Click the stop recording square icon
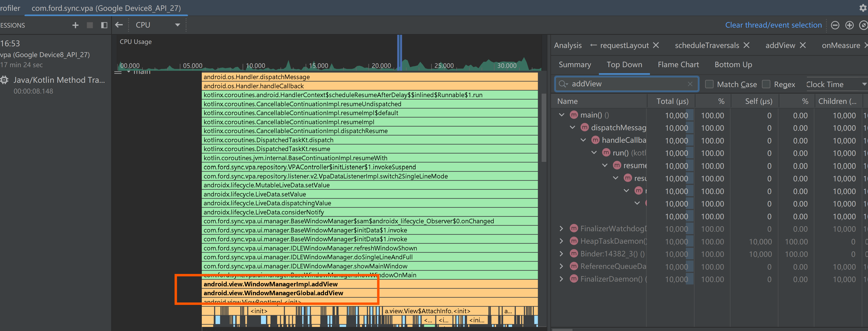868x331 pixels. click(90, 25)
